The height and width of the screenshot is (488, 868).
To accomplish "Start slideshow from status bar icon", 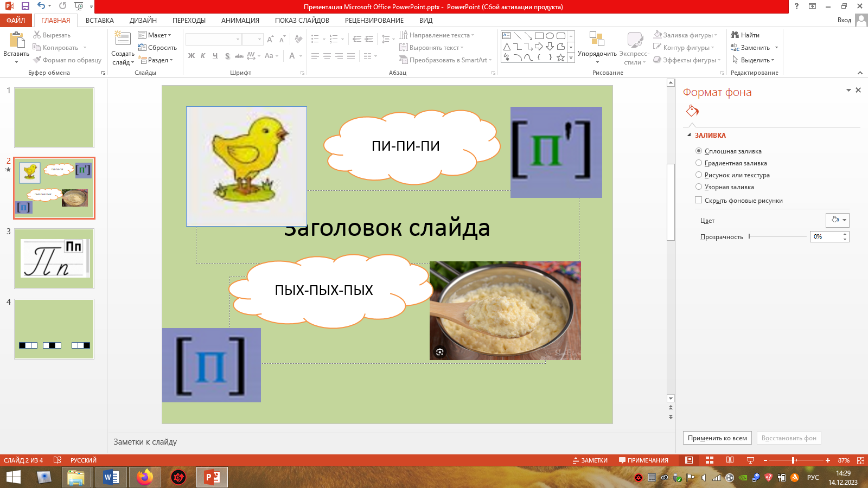I will (x=750, y=460).
